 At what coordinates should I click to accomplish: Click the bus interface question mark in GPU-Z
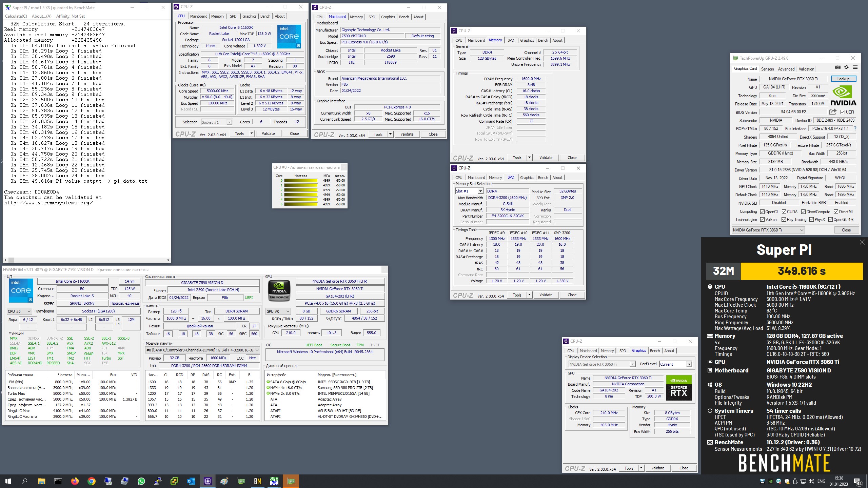tap(855, 128)
